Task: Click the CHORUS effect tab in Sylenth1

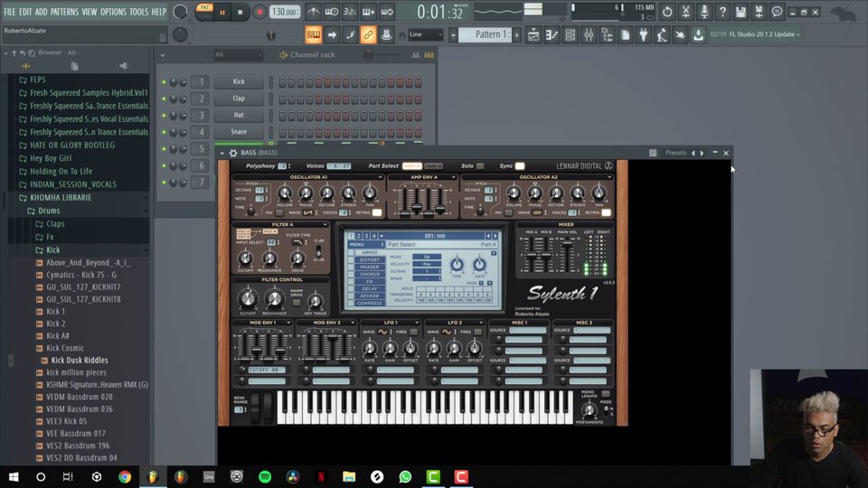Action: [369, 274]
